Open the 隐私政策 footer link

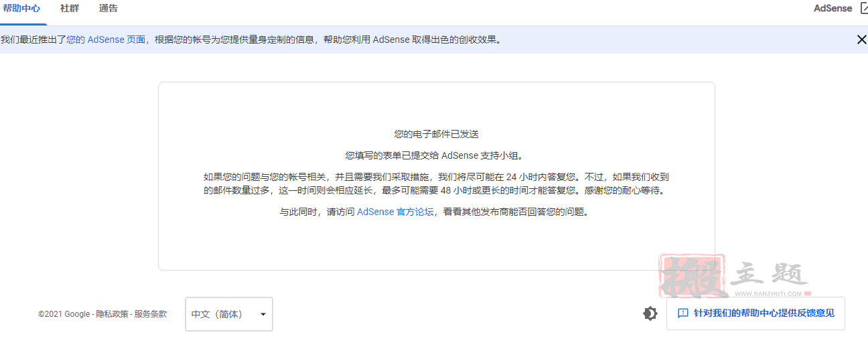(112, 313)
